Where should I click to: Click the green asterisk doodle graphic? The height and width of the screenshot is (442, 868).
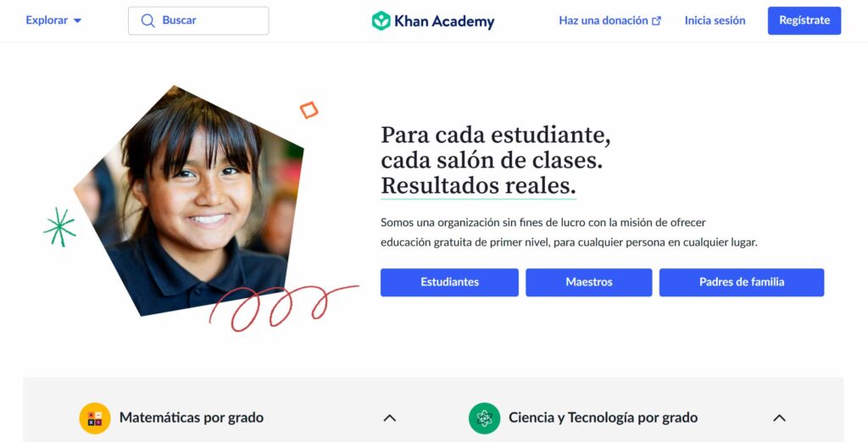point(60,227)
